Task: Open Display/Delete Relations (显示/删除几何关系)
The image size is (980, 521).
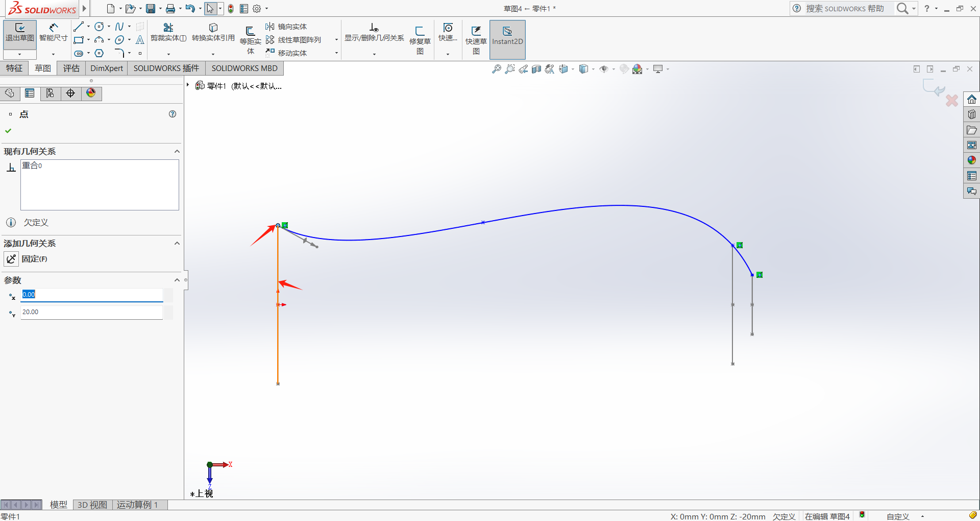Action: click(374, 33)
